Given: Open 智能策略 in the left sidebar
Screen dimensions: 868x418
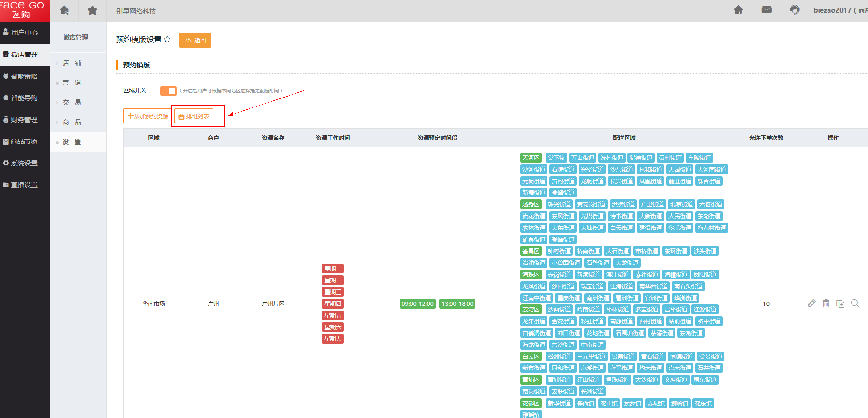Looking at the screenshot, I should (24, 76).
